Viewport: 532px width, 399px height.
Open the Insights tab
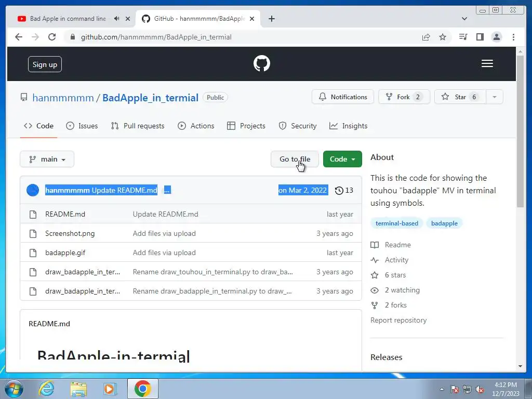(348, 126)
